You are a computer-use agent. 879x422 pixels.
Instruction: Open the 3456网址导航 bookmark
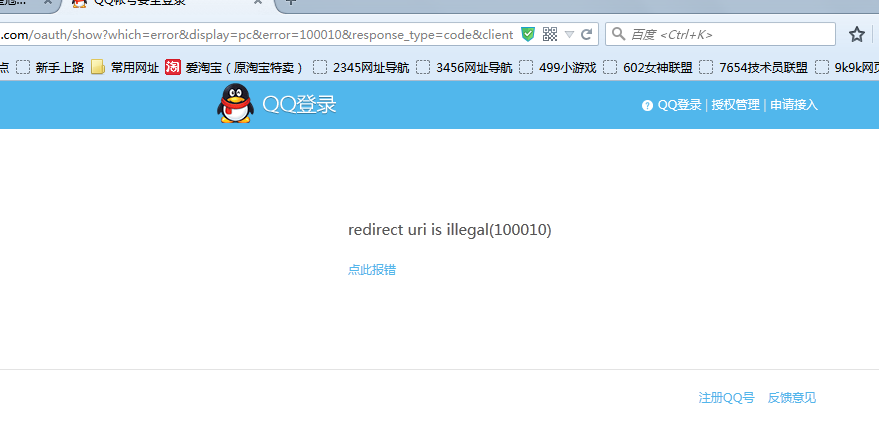(464, 68)
